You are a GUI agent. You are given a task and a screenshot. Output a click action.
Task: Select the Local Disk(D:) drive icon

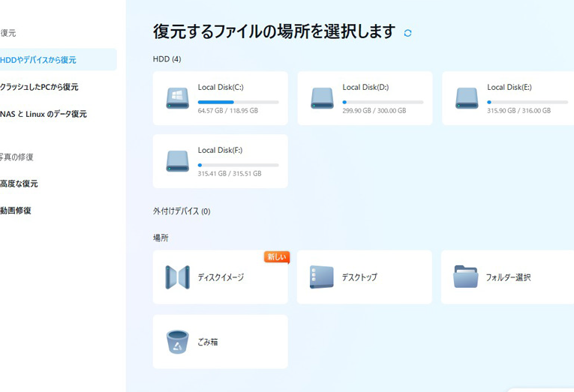[x=322, y=98]
